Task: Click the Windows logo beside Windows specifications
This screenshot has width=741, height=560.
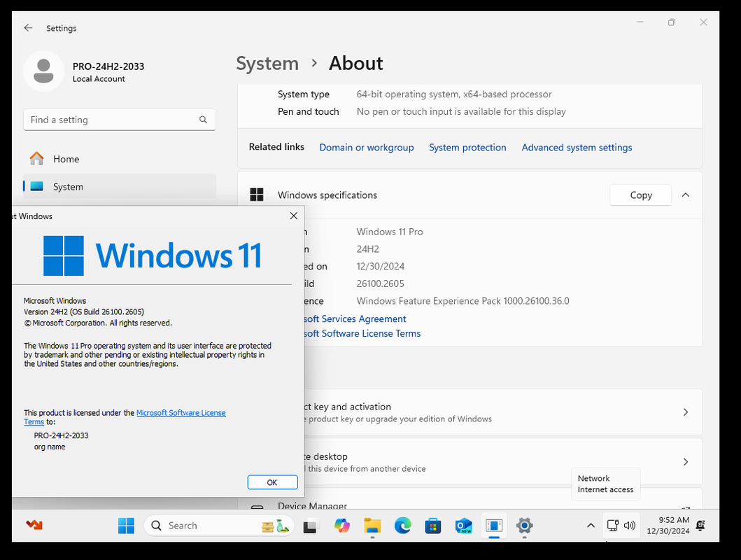Action: [x=257, y=195]
